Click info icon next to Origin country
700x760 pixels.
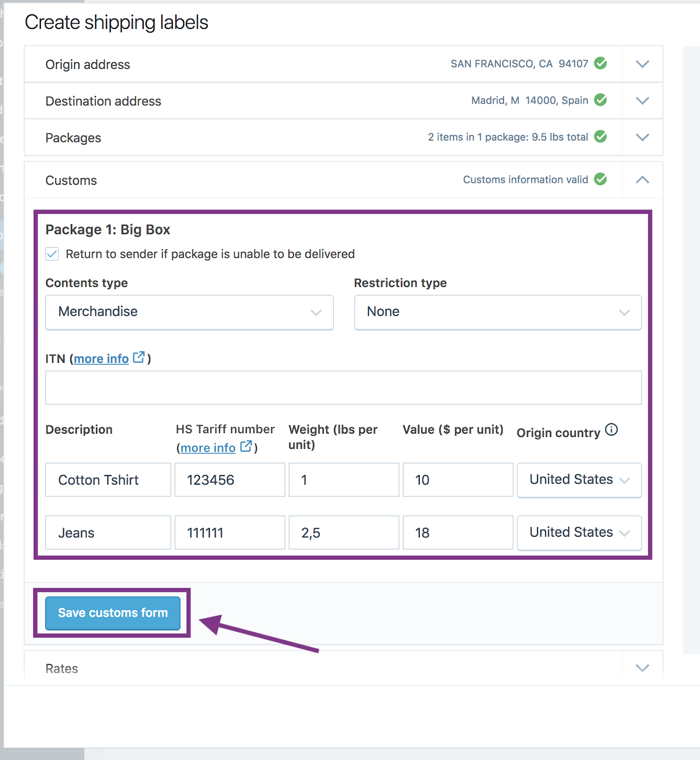click(x=612, y=430)
